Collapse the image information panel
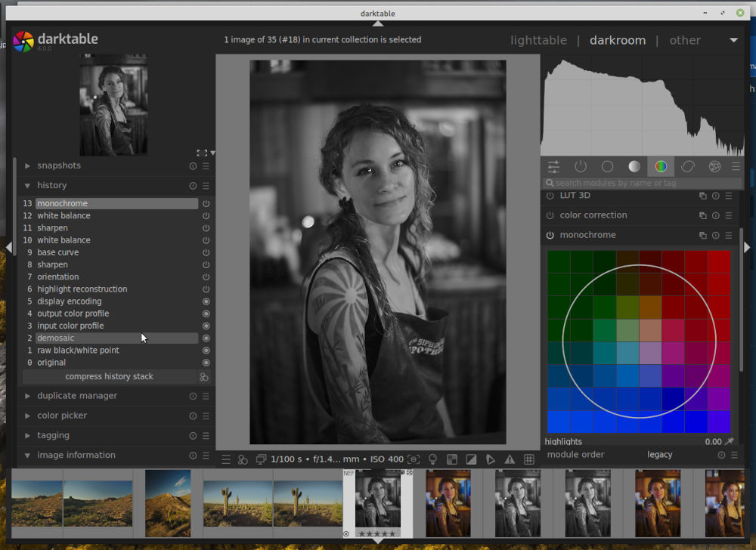This screenshot has height=550, width=756. [27, 455]
